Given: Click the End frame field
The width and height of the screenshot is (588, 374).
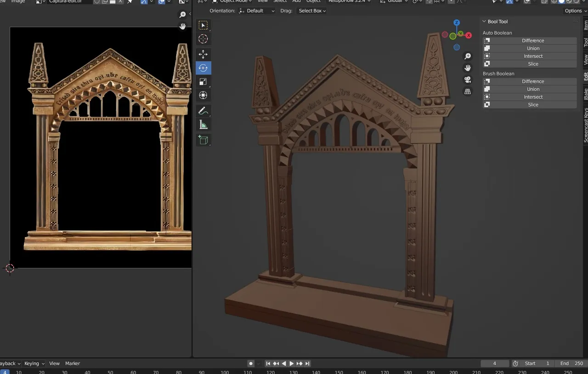Looking at the screenshot, I should (571, 363).
